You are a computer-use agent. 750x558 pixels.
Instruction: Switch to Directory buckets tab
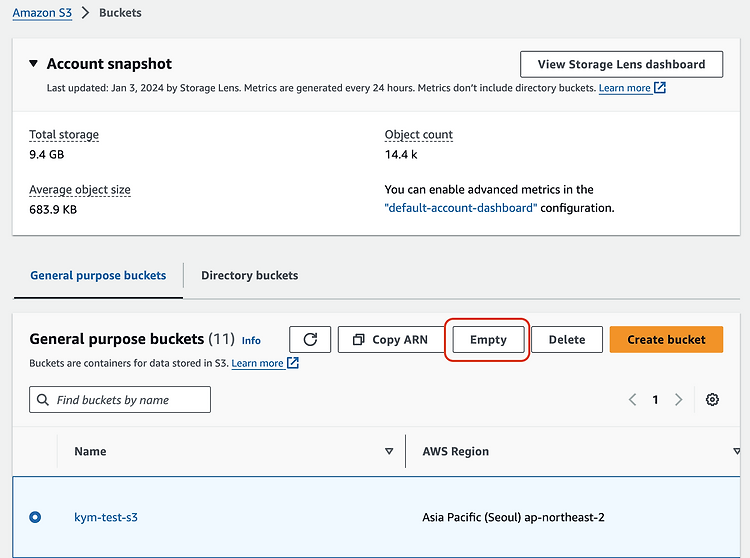click(x=249, y=275)
